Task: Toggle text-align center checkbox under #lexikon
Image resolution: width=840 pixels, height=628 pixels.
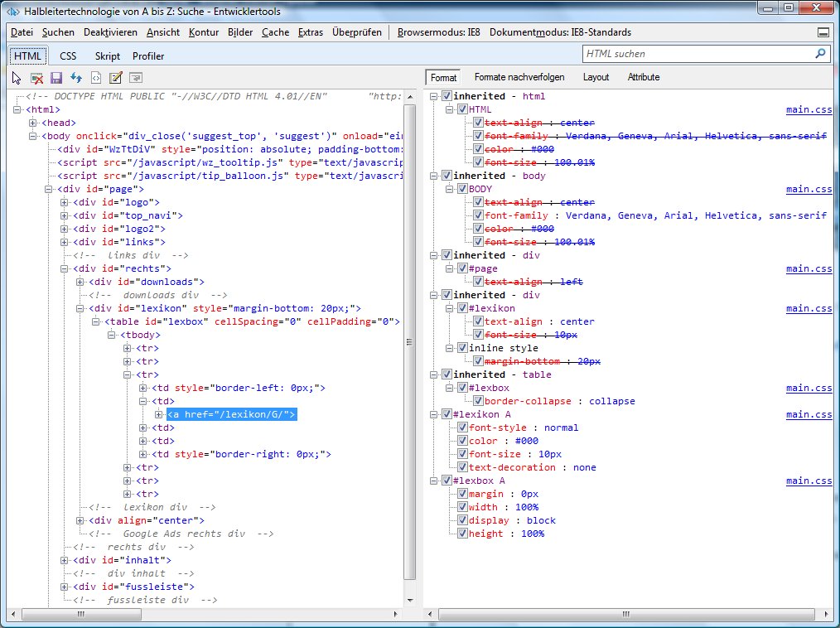Action: click(478, 321)
